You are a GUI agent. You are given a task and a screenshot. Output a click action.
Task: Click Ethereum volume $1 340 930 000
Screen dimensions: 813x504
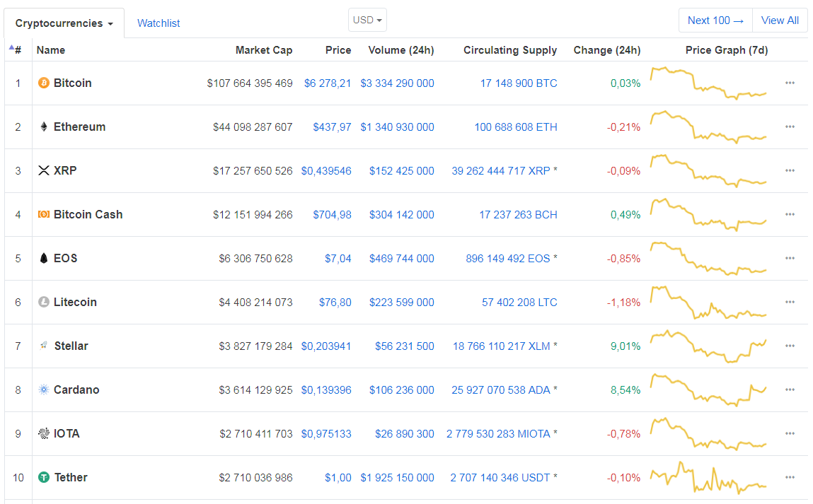397,127
